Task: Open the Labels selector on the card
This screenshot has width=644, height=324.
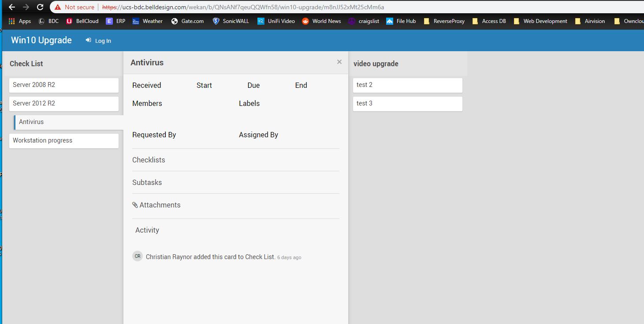Action: (249, 103)
